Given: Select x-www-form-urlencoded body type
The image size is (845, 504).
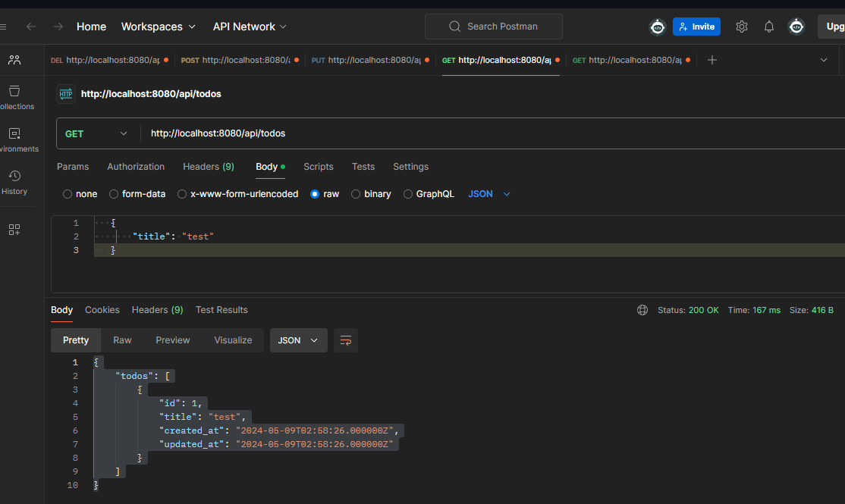Looking at the screenshot, I should click(237, 194).
